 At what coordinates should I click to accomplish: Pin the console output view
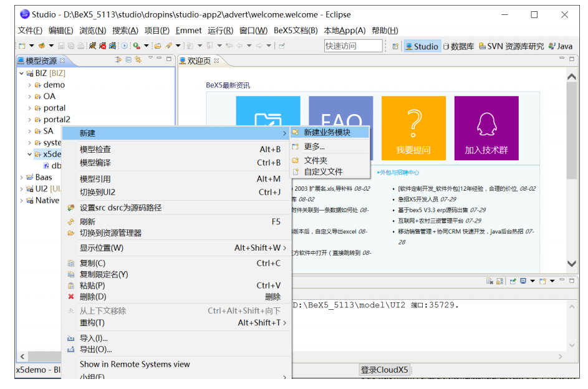point(513,281)
